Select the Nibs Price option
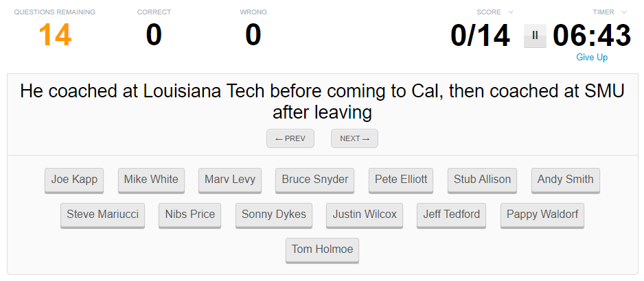This screenshot has width=644, height=281. coord(190,215)
